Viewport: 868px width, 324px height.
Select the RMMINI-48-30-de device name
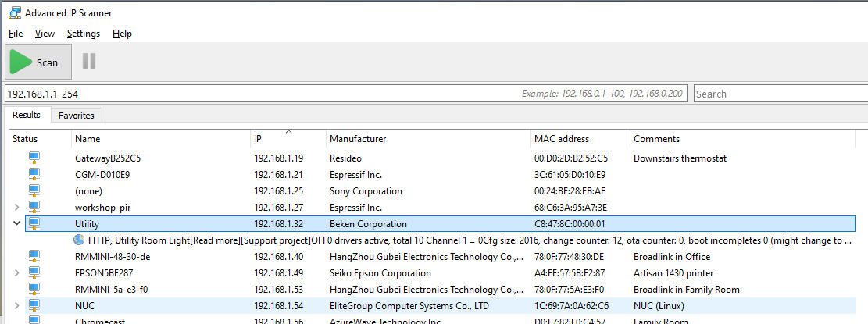pyautogui.click(x=113, y=257)
